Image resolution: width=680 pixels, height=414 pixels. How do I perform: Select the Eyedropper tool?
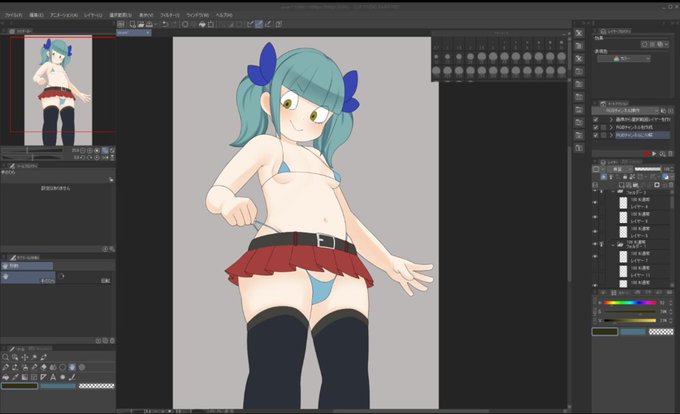44,357
